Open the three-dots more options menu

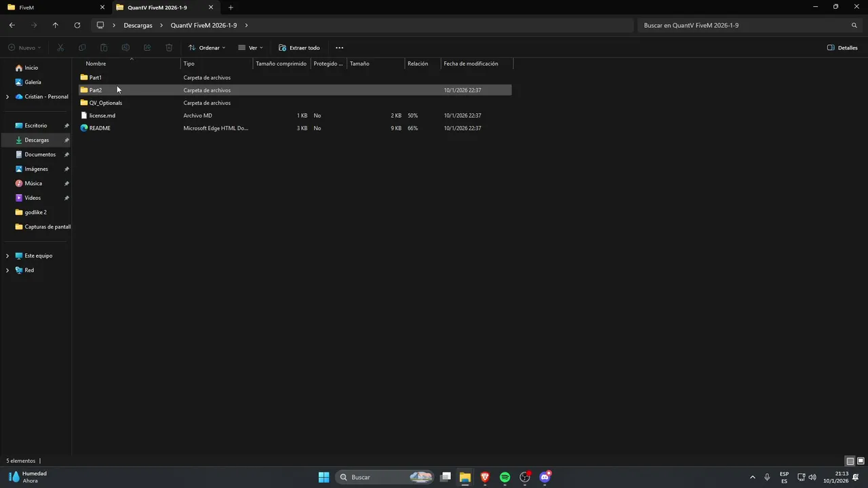point(339,47)
